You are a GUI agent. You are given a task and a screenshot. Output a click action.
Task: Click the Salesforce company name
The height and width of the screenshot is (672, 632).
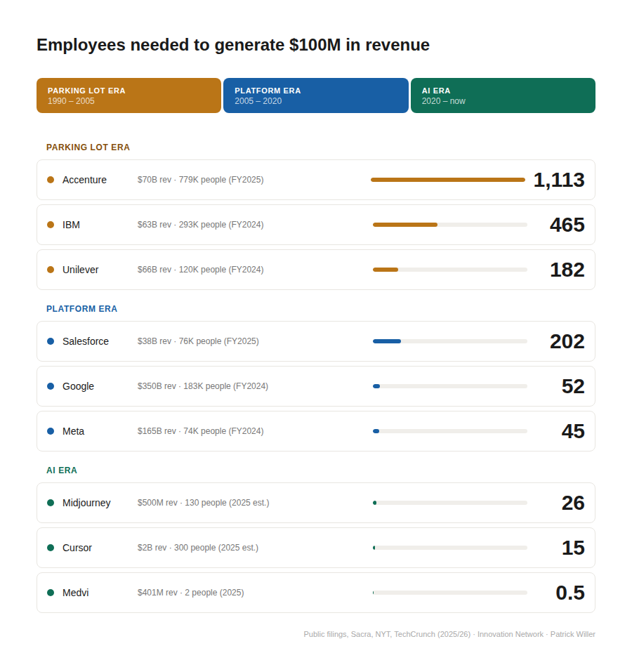tap(86, 341)
